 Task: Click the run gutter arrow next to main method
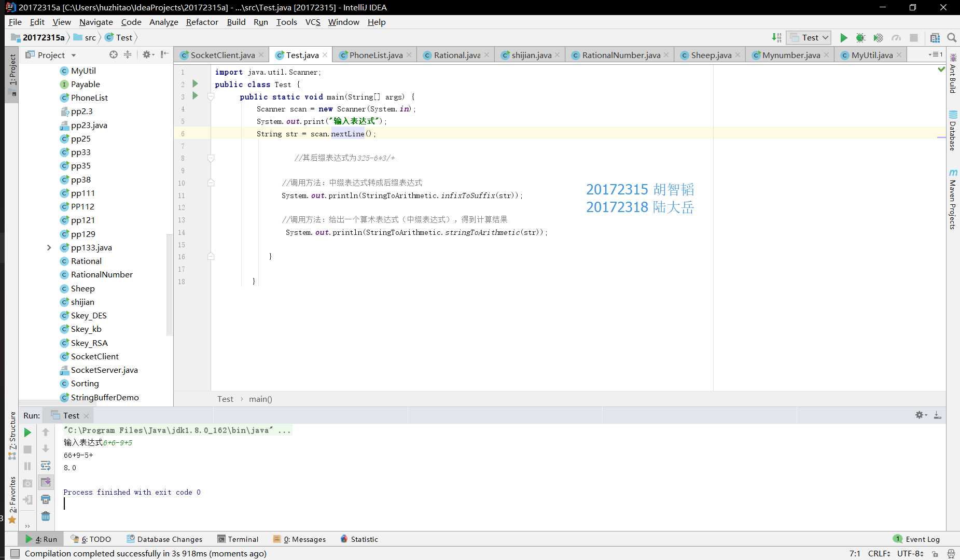coord(195,95)
